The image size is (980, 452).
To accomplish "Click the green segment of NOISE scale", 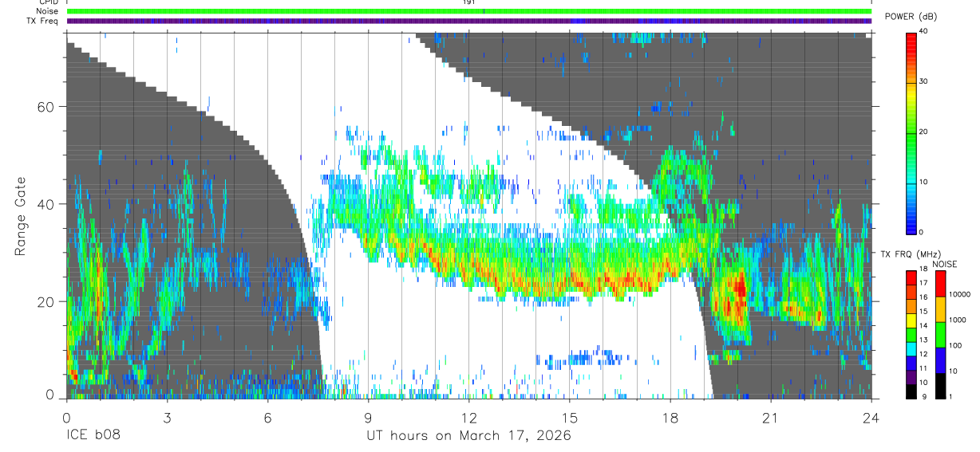I will [x=940, y=334].
